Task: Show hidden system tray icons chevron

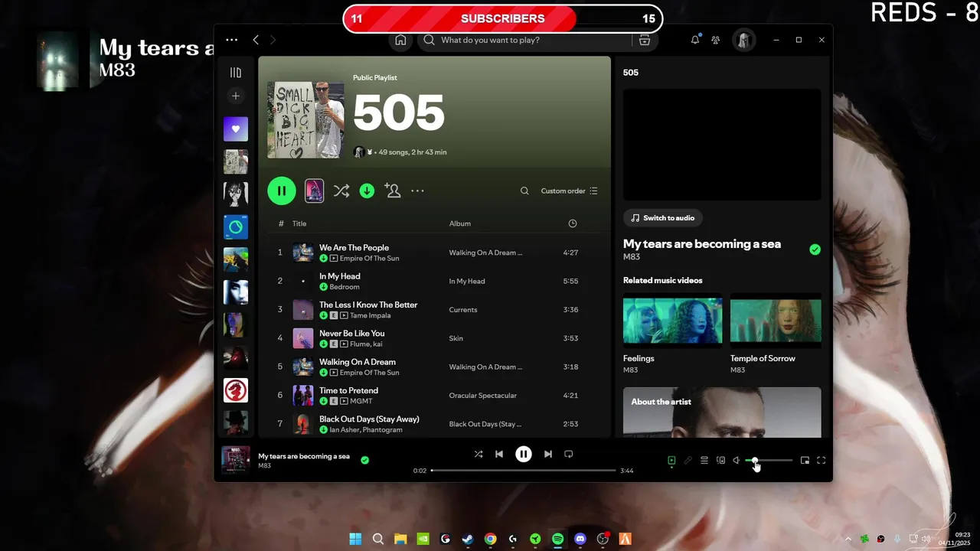Action: (x=848, y=539)
